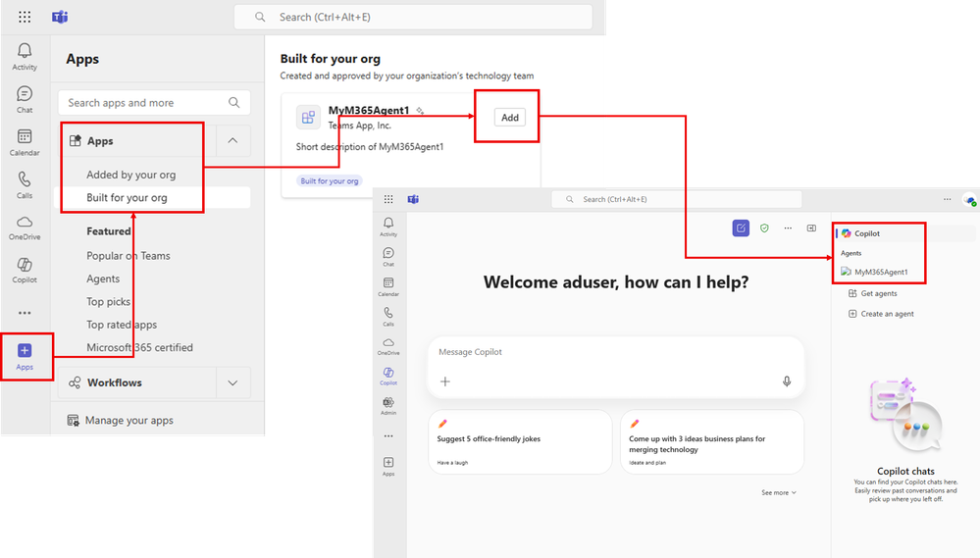This screenshot has height=558, width=980.
Task: Click the Built for your org tag
Action: (330, 180)
